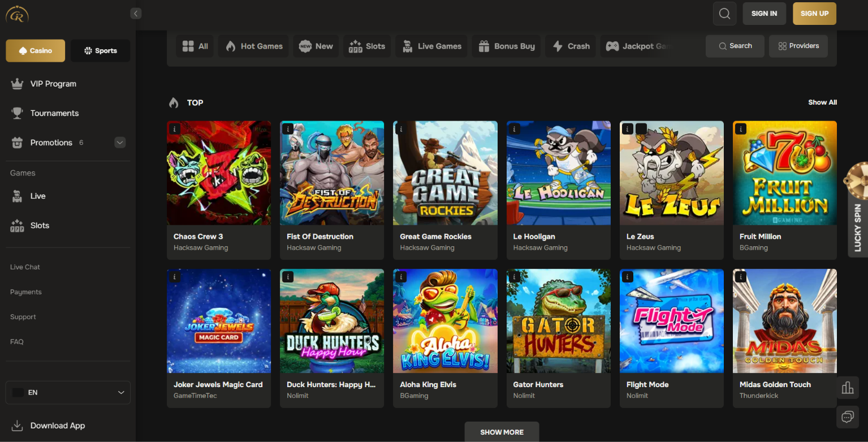Click info icon on Flight Mode
868x442 pixels.
[x=627, y=277]
